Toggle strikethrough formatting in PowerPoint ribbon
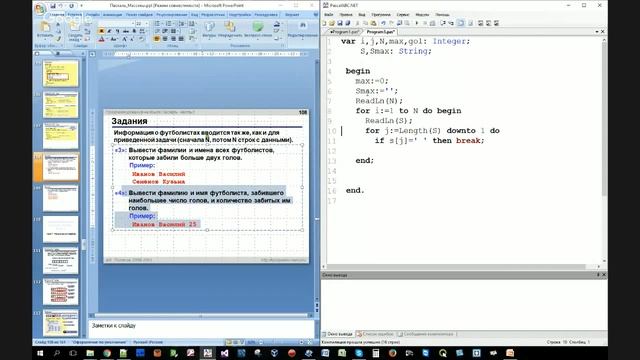The width and height of the screenshot is (640, 360). point(126,31)
